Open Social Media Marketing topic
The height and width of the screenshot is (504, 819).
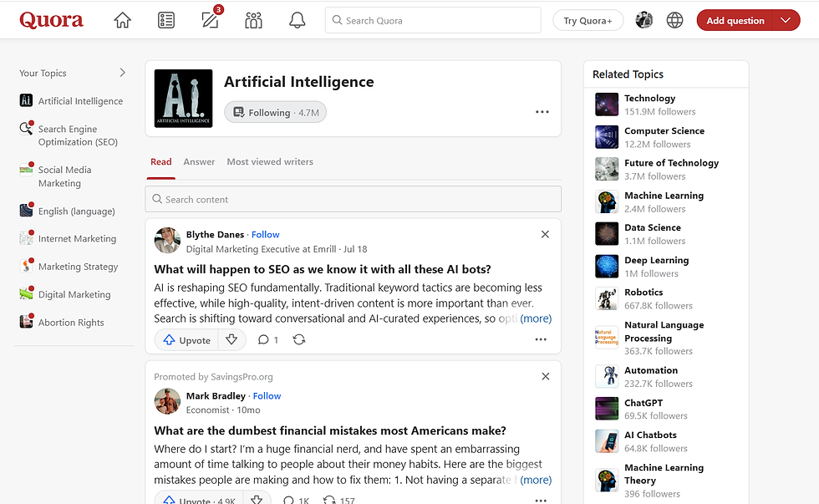click(x=56, y=176)
